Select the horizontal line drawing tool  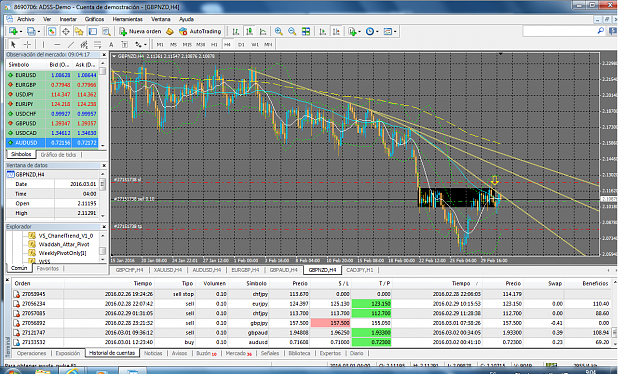57,44
